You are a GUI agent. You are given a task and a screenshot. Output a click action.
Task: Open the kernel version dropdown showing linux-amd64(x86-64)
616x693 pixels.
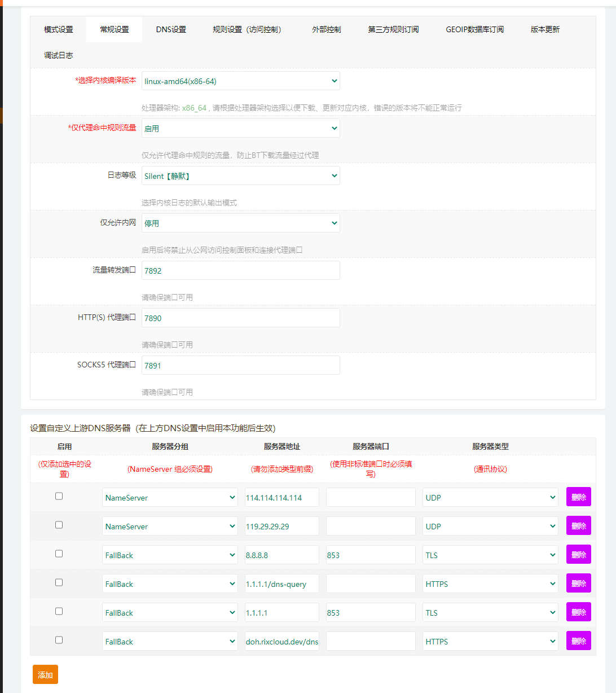[x=241, y=81]
